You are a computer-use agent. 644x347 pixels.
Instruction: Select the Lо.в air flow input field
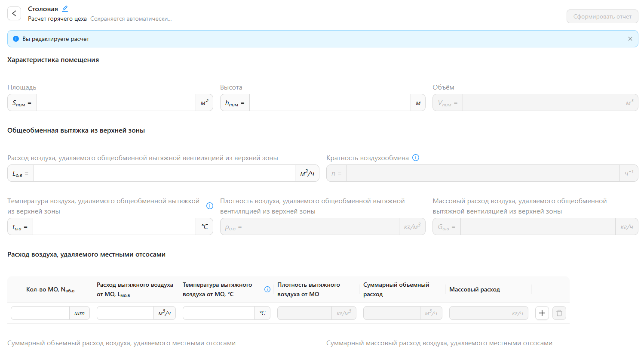164,173
